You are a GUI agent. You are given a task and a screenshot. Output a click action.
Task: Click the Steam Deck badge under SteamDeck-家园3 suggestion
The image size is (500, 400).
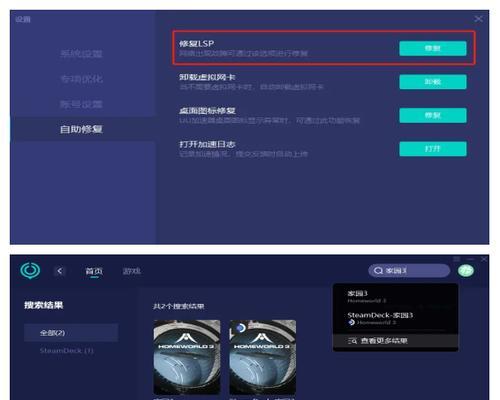[351, 322]
